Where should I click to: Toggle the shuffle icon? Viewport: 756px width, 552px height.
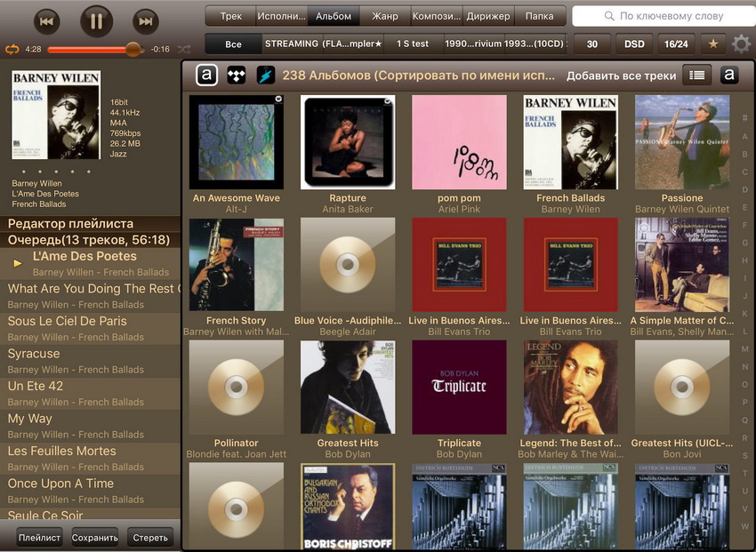click(x=184, y=49)
